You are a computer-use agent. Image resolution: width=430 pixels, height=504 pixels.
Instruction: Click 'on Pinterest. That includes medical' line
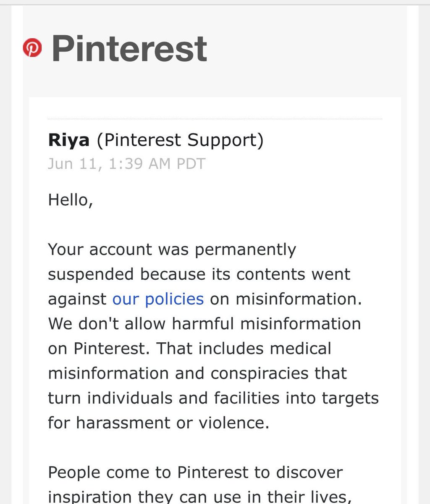pos(190,349)
